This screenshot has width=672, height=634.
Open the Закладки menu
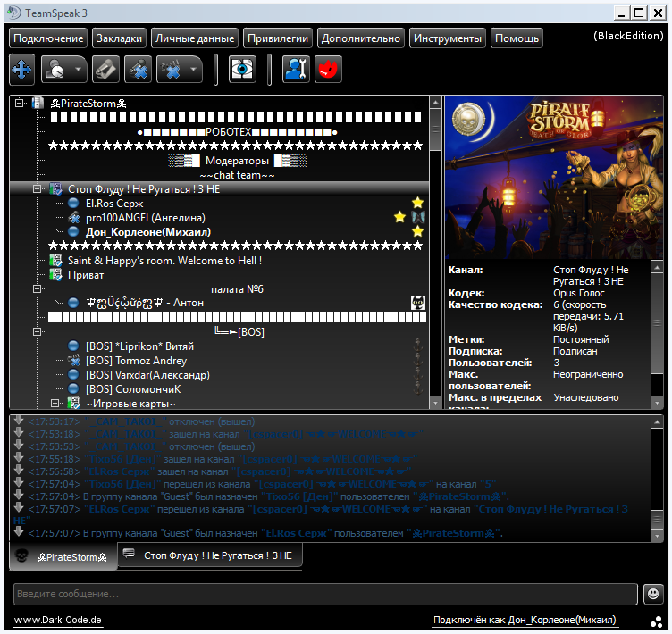(119, 38)
